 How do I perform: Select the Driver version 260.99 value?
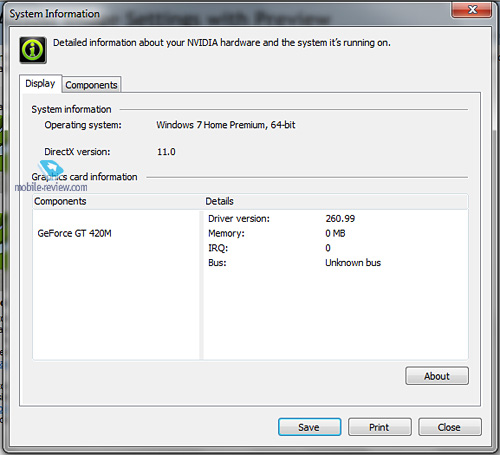click(340, 218)
